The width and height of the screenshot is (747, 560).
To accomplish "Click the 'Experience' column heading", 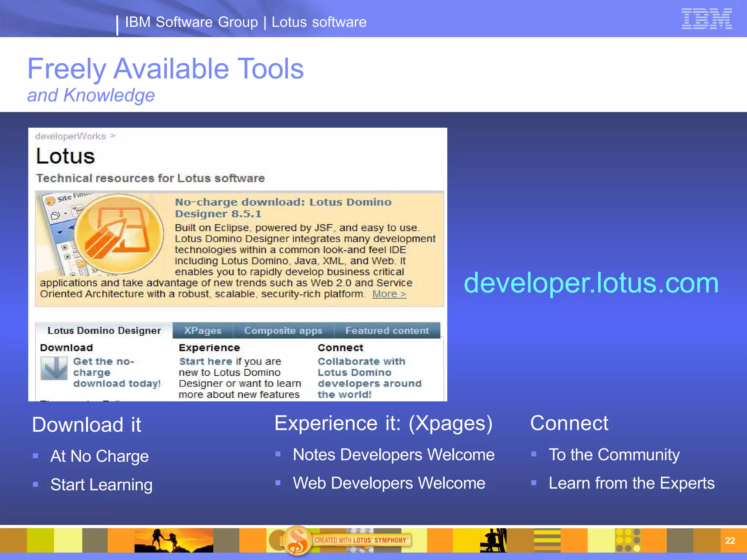I will (209, 348).
